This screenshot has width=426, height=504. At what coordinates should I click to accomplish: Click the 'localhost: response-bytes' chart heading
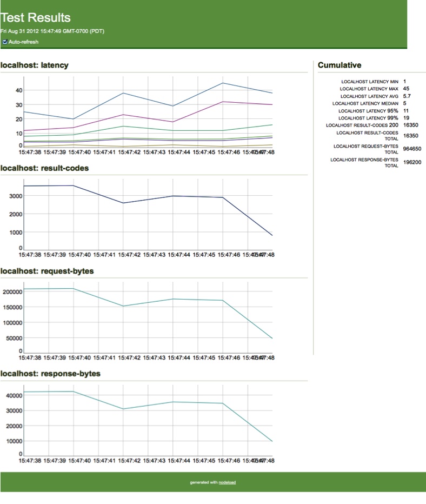coord(50,374)
